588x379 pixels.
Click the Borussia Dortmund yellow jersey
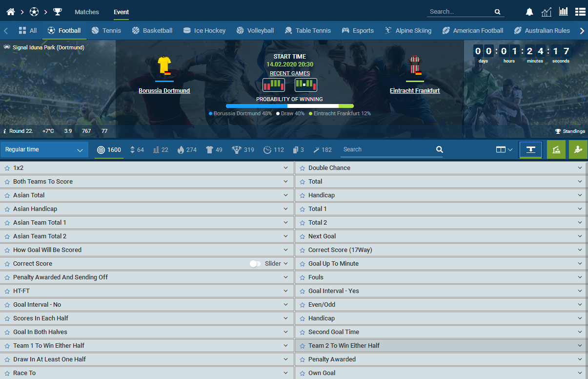tap(164, 65)
